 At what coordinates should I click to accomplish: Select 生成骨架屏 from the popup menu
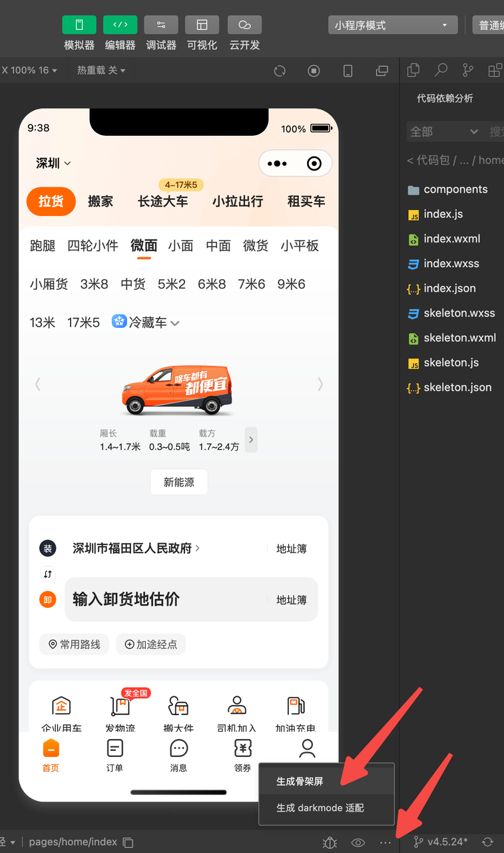point(326,781)
